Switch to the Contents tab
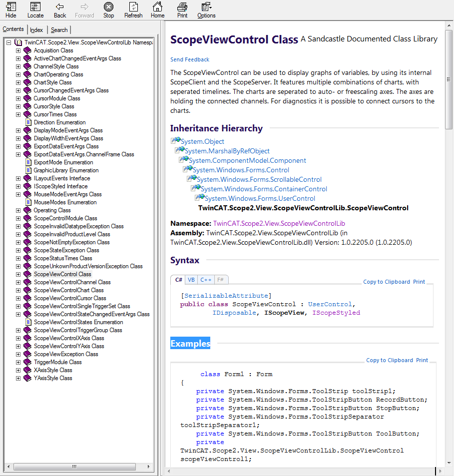This screenshot has width=454, height=476. point(13,29)
